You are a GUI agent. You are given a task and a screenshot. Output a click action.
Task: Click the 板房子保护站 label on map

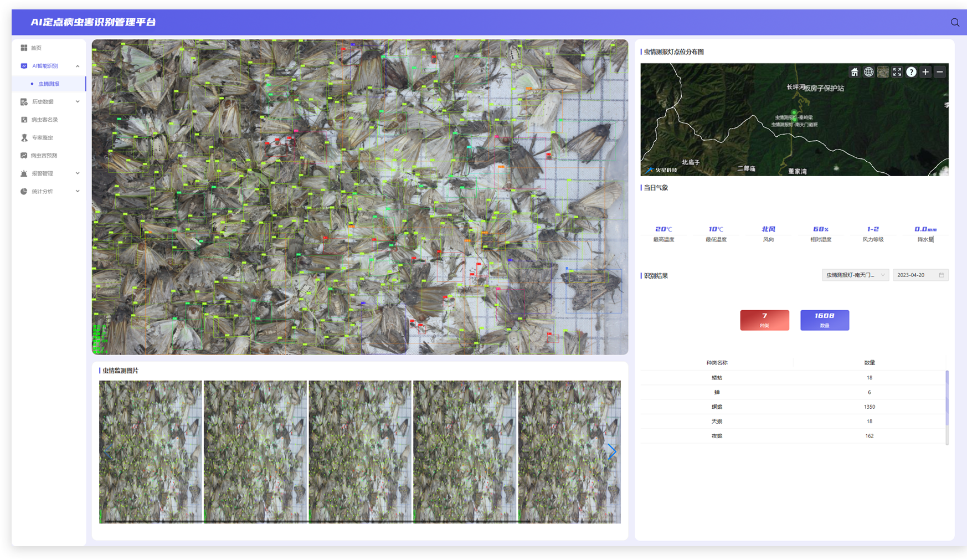[824, 89]
